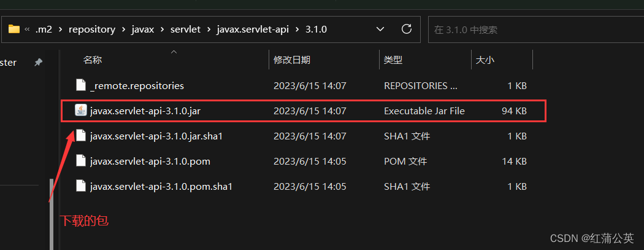Screen dimensions: 644x250
Task: Click the pin icon beside 'ster'
Action: pos(38,63)
